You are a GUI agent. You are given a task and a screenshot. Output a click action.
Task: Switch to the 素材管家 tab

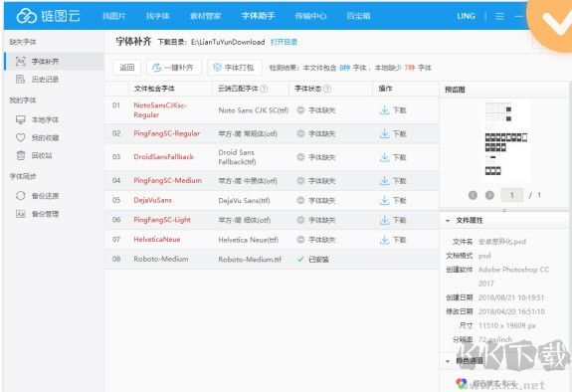(205, 16)
